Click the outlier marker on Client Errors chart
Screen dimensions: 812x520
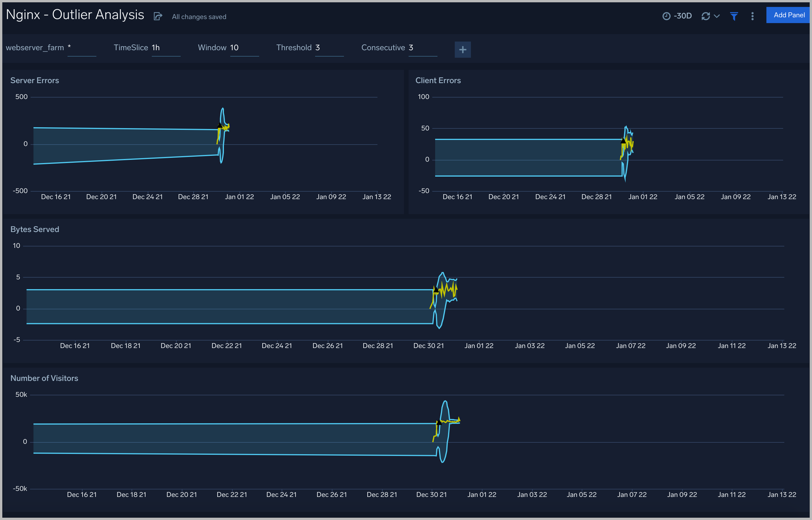[623, 140]
